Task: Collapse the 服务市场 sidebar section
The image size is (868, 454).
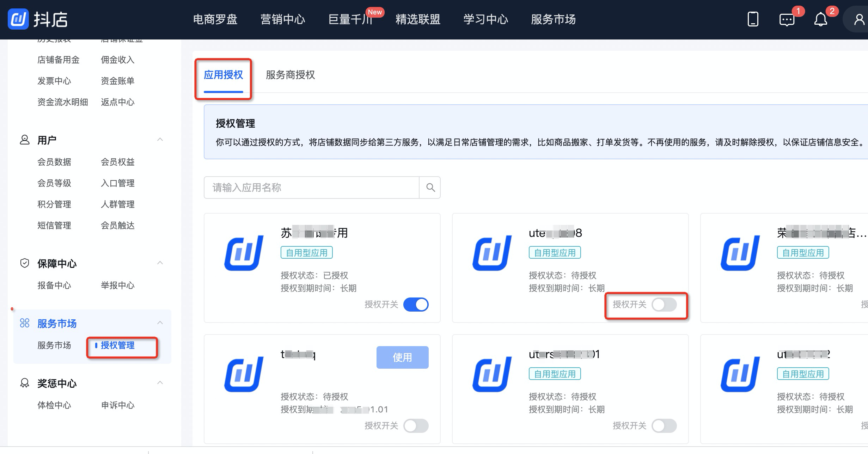Action: [x=160, y=323]
